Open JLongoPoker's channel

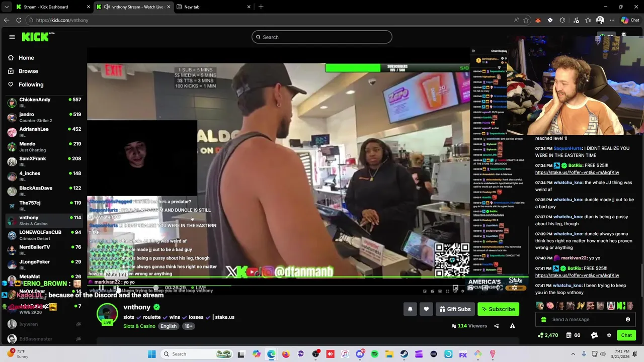pos(44,264)
